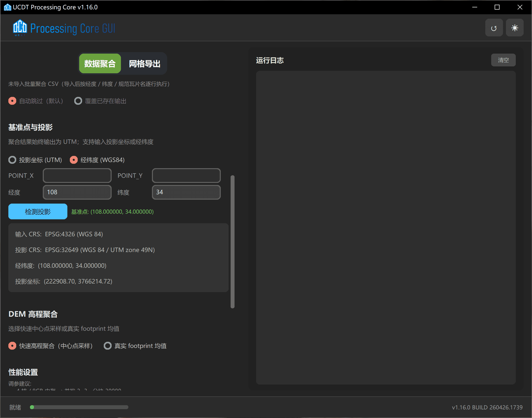Select 真实 footprint 均值 option
Image resolution: width=532 pixels, height=418 pixels.
pos(135,346)
